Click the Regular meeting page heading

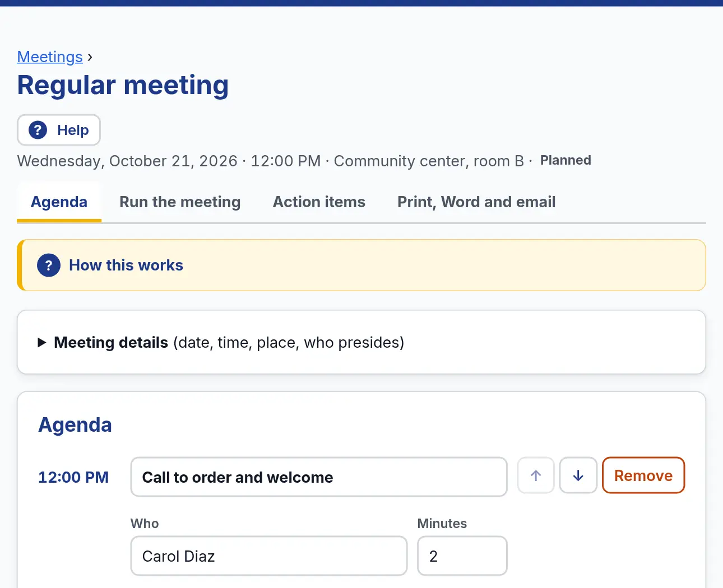[123, 86]
